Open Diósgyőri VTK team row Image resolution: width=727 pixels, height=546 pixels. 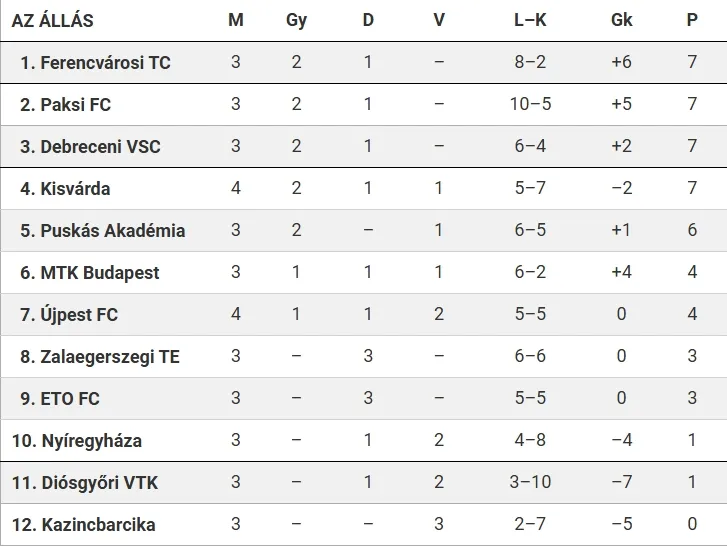[364, 483]
